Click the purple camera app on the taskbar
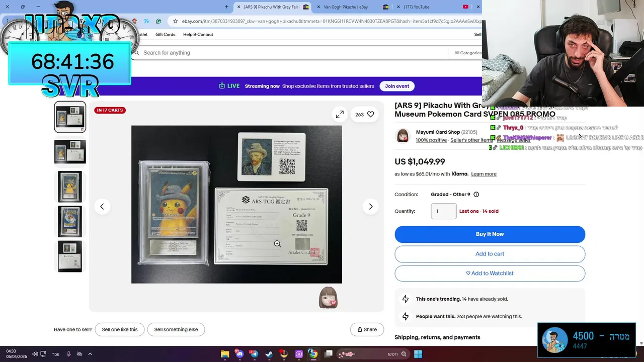Viewport: 644px width, 362px height. click(298, 354)
